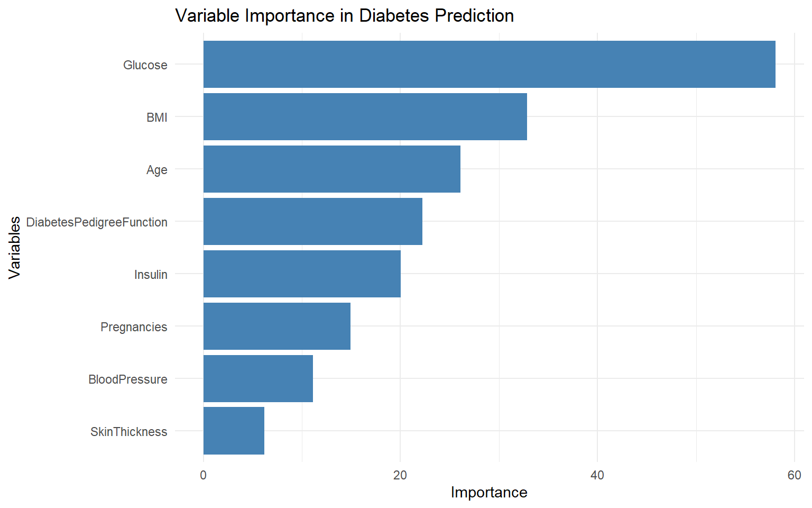Click the Glucose importance bar

(489, 64)
